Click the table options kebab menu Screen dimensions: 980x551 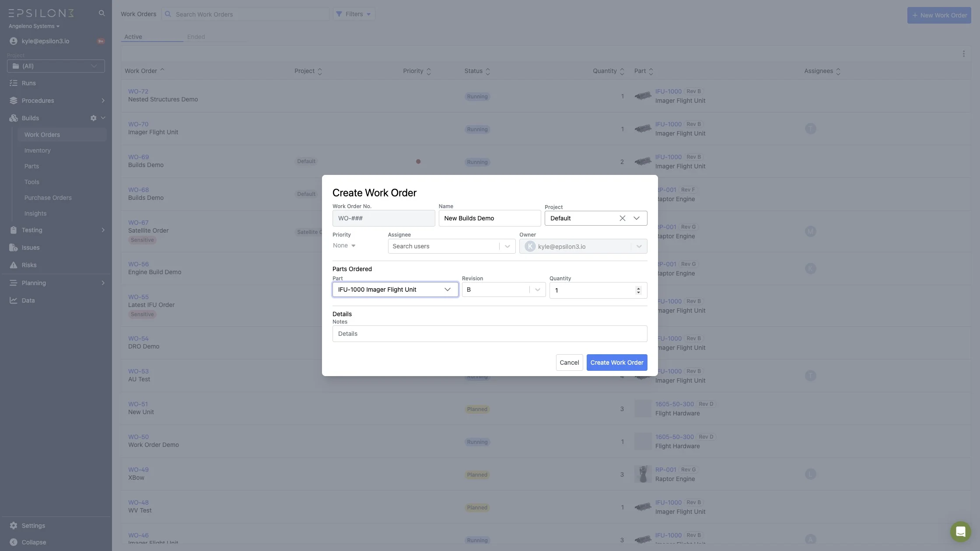point(963,54)
